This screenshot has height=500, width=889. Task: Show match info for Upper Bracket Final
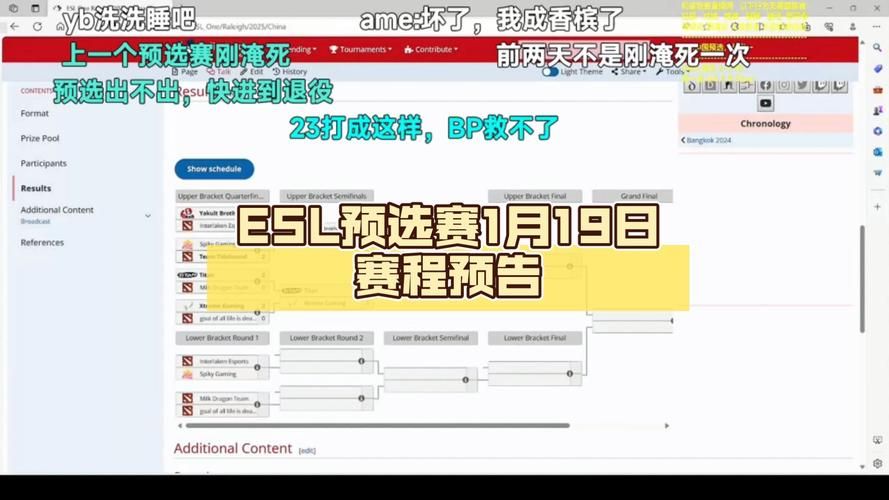(570, 266)
